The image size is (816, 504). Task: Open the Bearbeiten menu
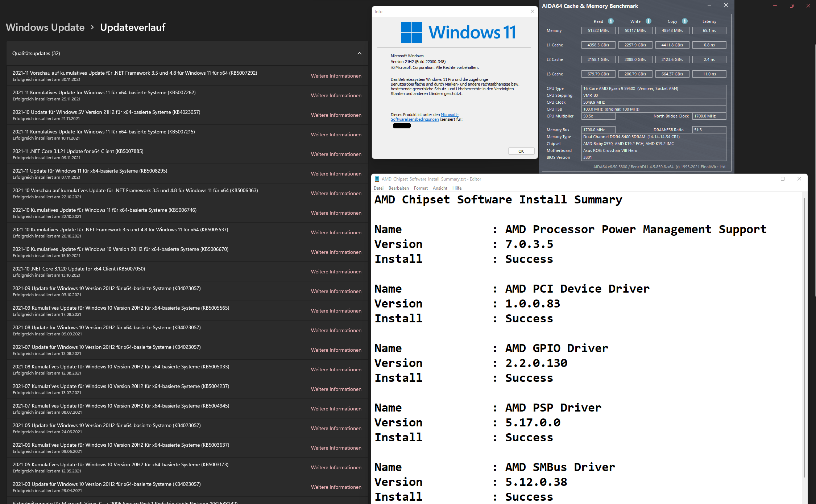pos(398,188)
